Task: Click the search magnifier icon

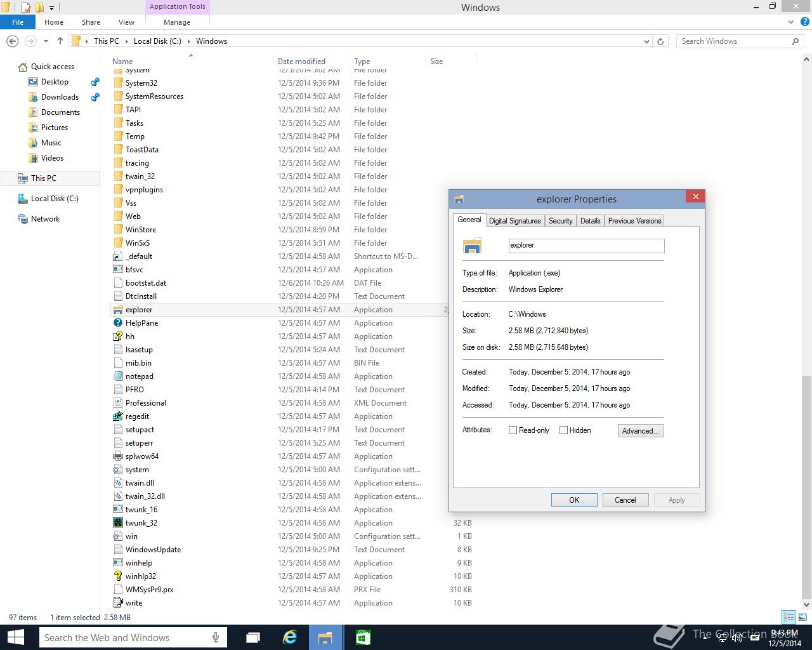Action: click(x=796, y=41)
